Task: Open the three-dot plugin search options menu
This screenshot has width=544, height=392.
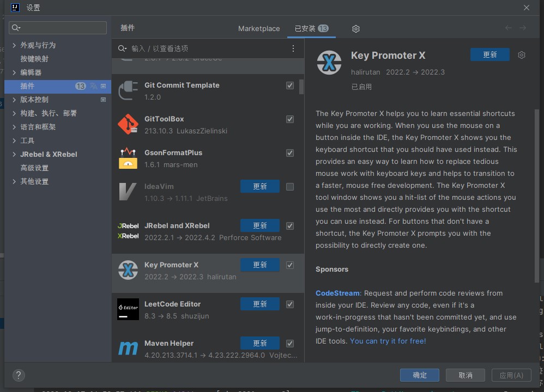Action: (x=293, y=48)
